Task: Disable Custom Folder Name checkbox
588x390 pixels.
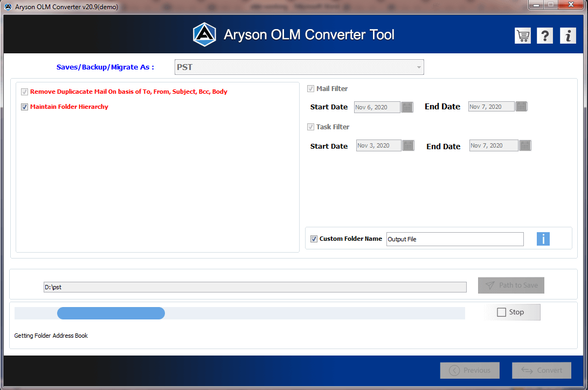Action: coord(314,239)
